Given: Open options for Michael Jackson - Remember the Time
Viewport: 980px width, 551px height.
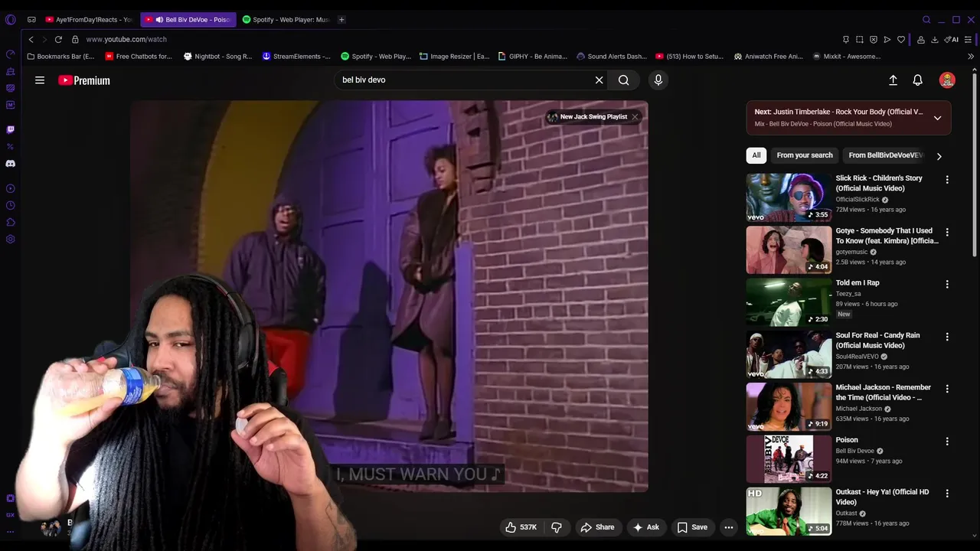Looking at the screenshot, I should pos(947,389).
